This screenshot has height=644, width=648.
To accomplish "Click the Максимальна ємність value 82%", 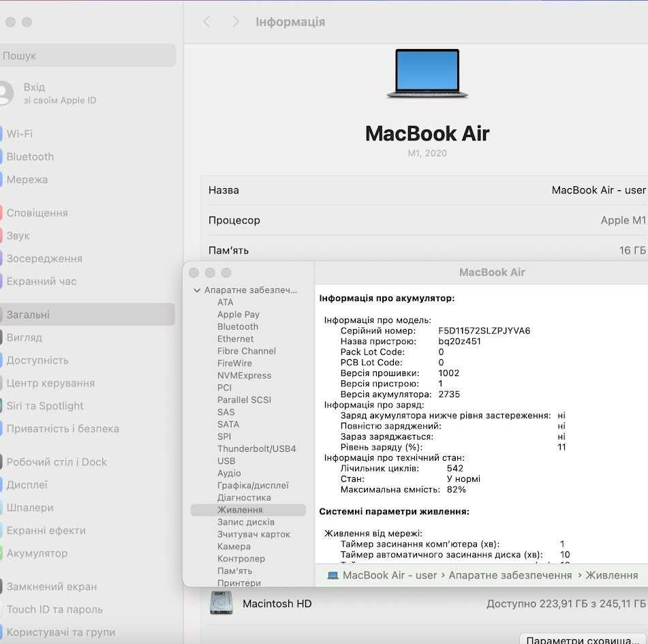I will click(x=457, y=489).
